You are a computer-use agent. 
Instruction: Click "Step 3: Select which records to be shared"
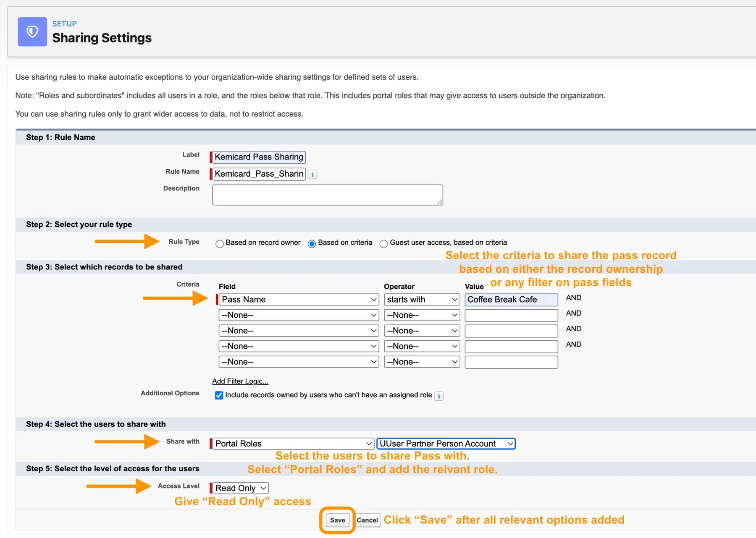(104, 267)
